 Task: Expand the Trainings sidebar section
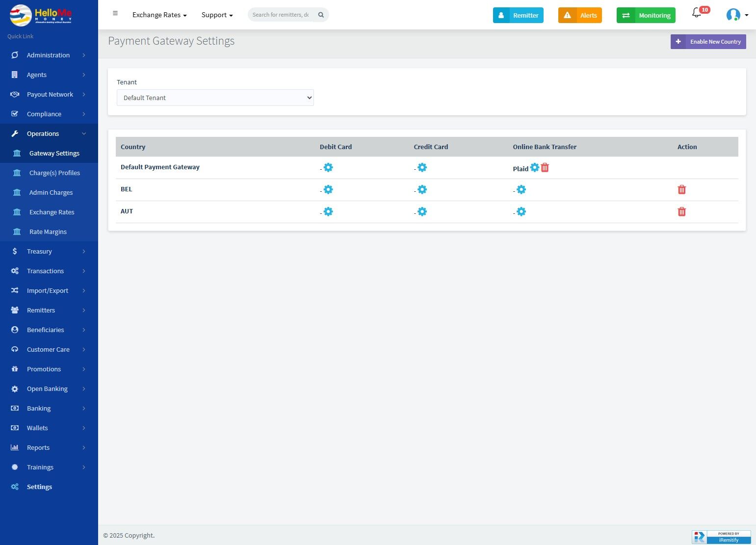pos(49,467)
